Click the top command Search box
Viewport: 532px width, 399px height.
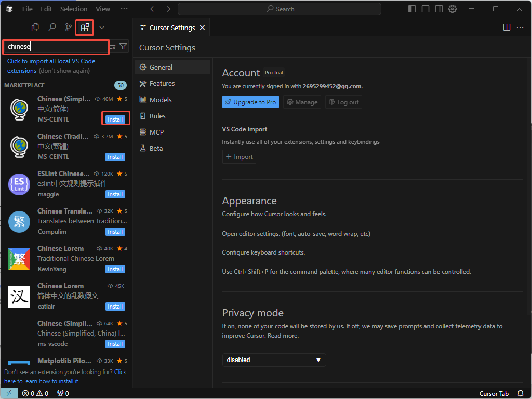click(x=280, y=9)
